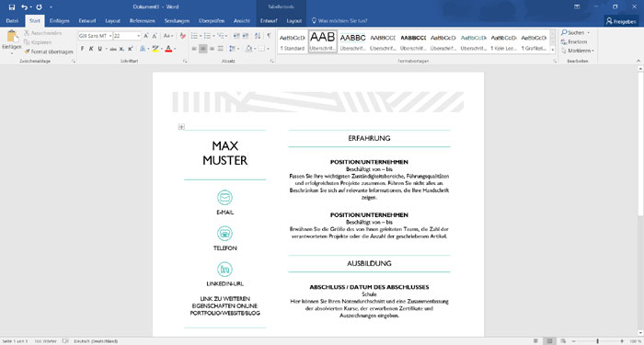
Task: Open the font color dropdown arrow
Action: pyautogui.click(x=175, y=49)
